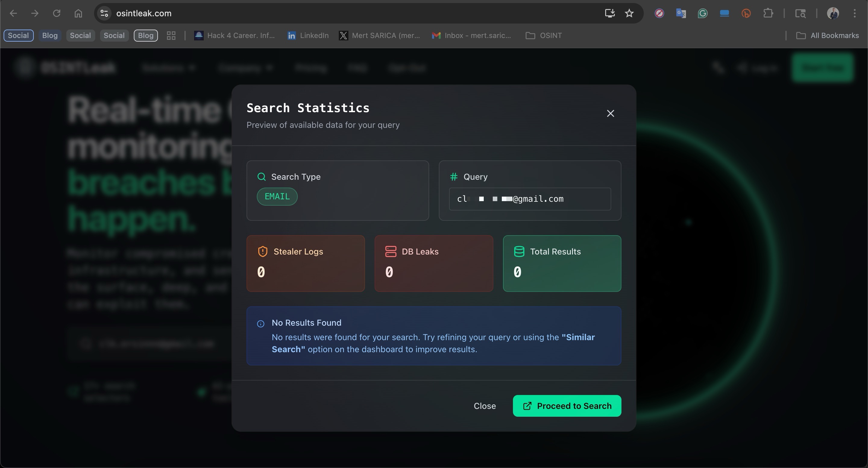
Task: Click the EMAIL search type badge
Action: coord(277,196)
